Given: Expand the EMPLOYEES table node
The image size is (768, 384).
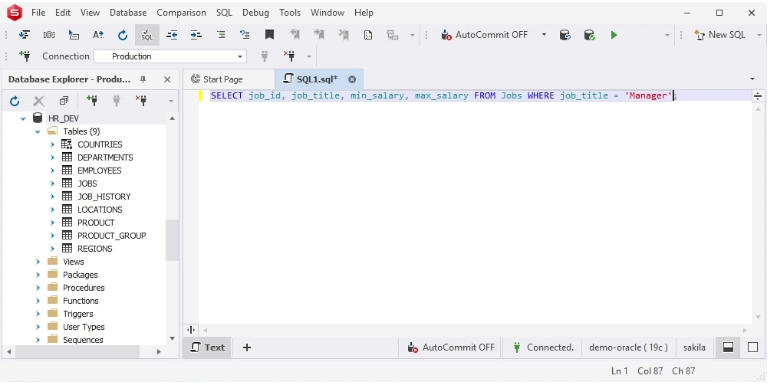Looking at the screenshot, I should 52,170.
